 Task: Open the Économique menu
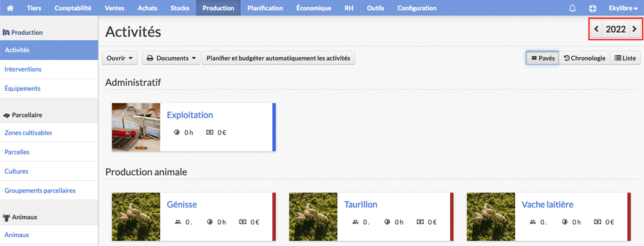314,8
